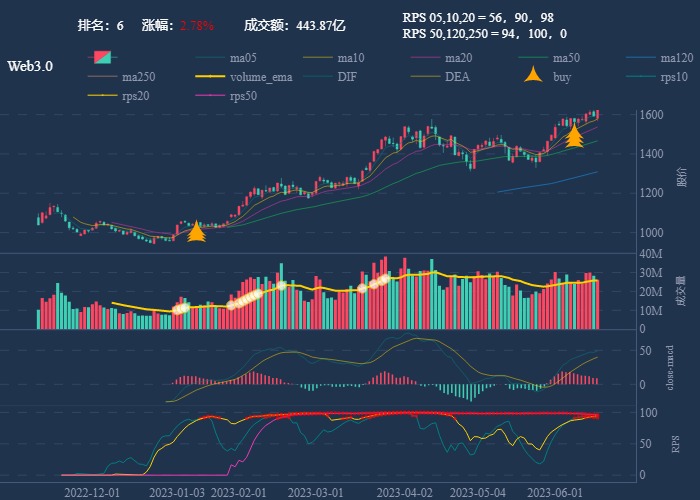This screenshot has width=700, height=500.
Task: Click the orange buy arrow legend icon
Action: 533,76
